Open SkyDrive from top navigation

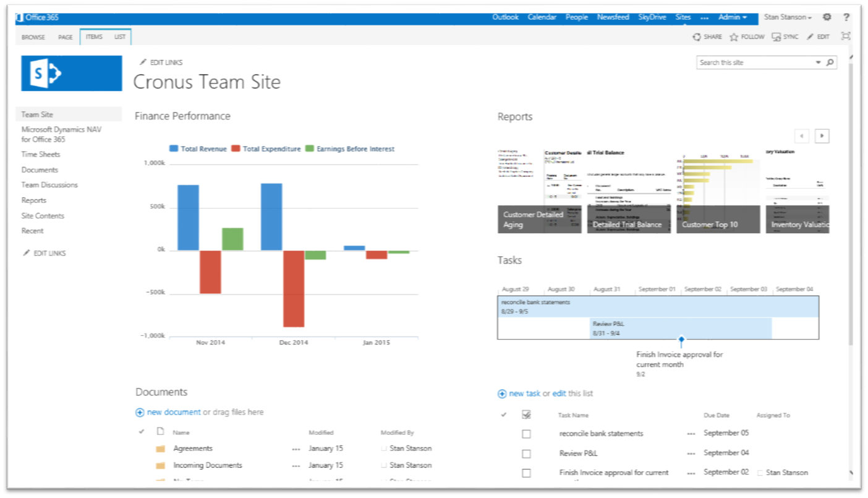pyautogui.click(x=652, y=17)
